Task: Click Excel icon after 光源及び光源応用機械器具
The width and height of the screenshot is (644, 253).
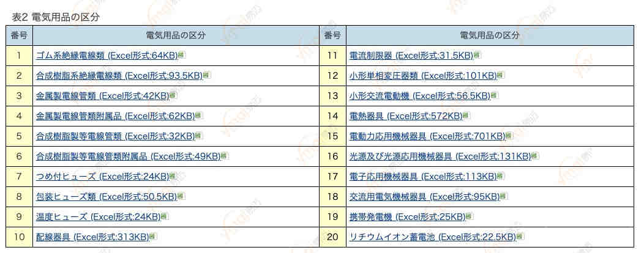Action: (x=534, y=156)
